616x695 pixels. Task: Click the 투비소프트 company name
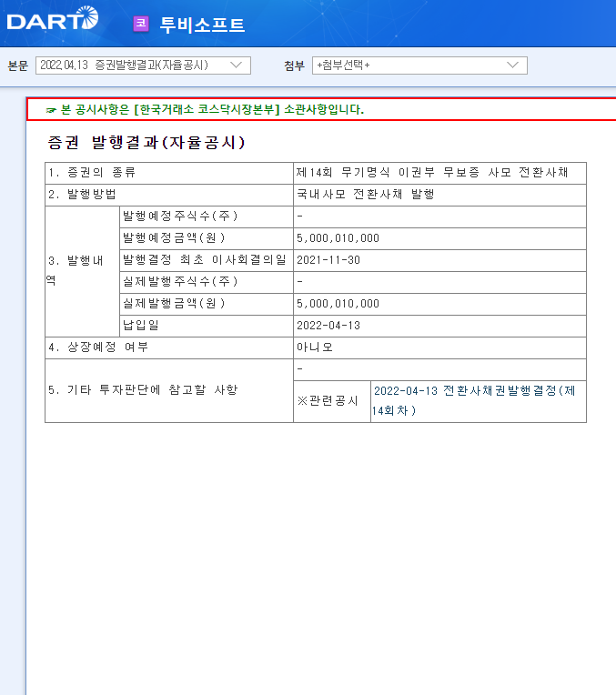(202, 25)
